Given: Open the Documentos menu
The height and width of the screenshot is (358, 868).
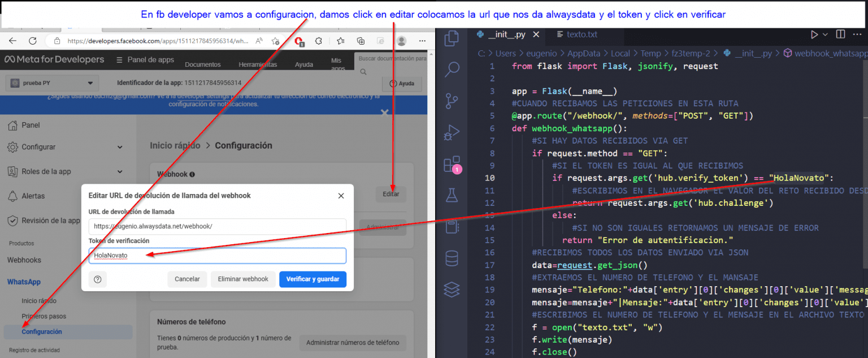Looking at the screenshot, I should click(203, 64).
